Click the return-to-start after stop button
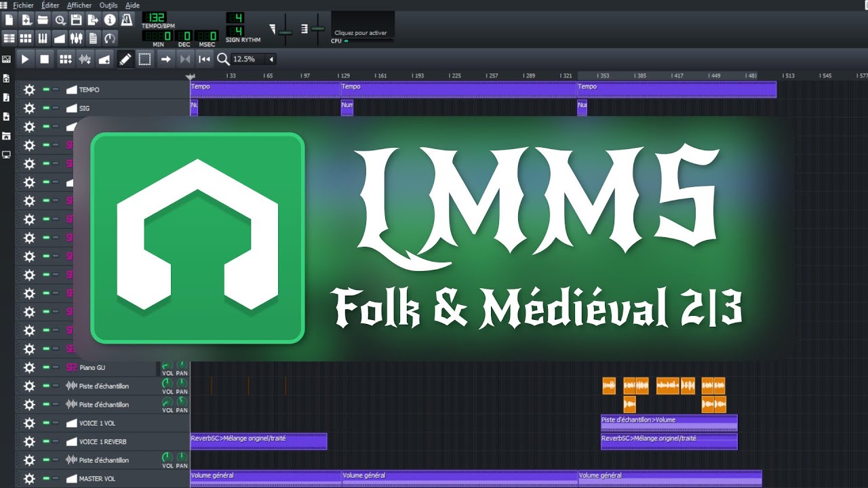 (x=204, y=59)
